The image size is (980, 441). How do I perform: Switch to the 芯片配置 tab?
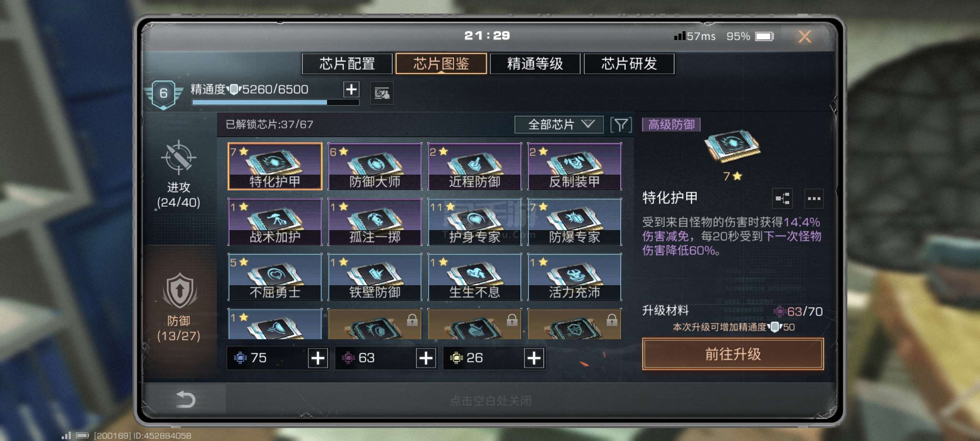(347, 64)
